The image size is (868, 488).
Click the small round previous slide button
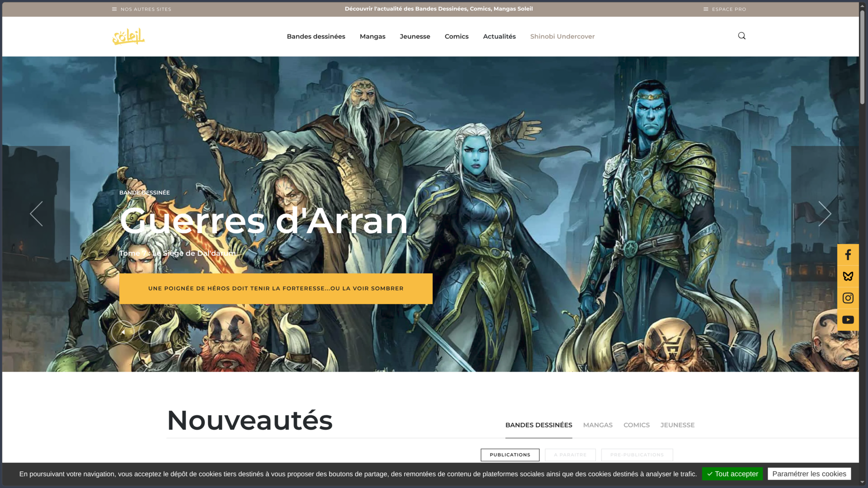tap(123, 332)
